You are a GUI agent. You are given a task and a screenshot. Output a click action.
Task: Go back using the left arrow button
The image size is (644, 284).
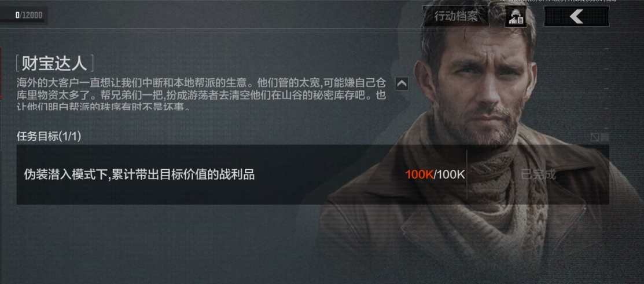[x=577, y=16]
